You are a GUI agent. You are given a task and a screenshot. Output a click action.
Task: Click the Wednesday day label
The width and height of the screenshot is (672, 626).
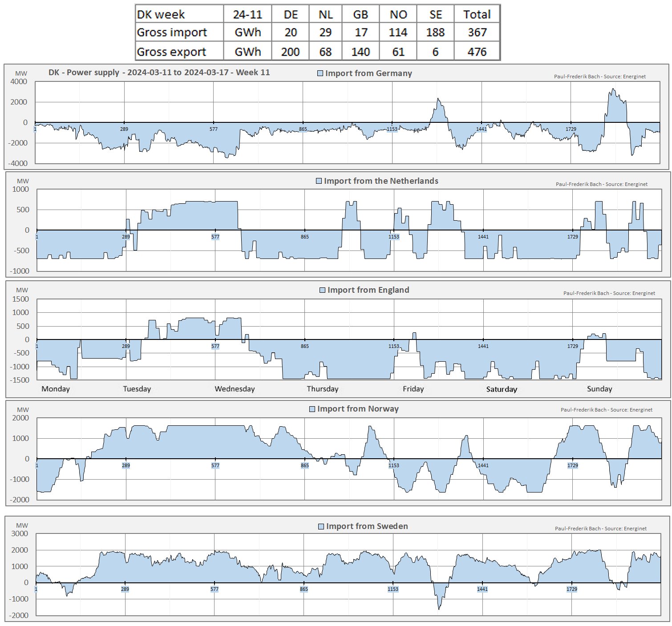click(x=235, y=389)
